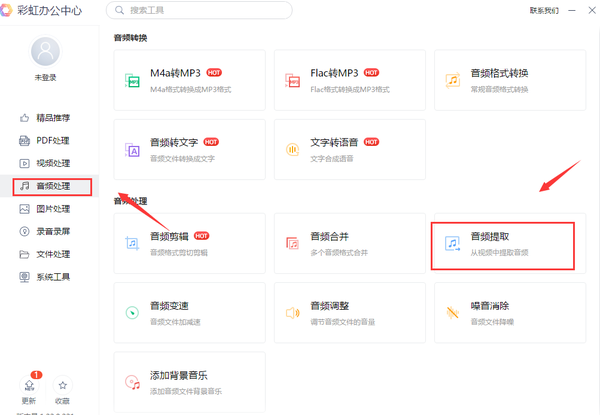Click the 音频剪辑 crop icon
Viewport: 600px width, 415px height.
point(132,243)
